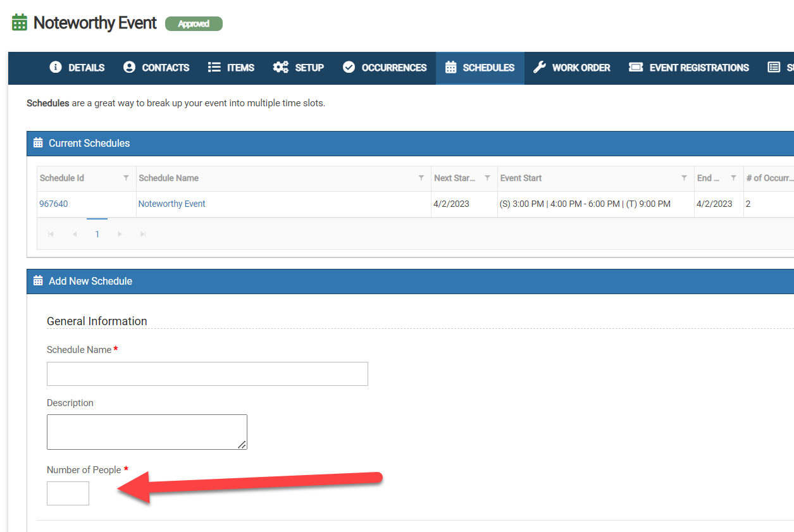Open the Occurrences tab
Viewport: 794px width, 532px height.
(x=385, y=68)
